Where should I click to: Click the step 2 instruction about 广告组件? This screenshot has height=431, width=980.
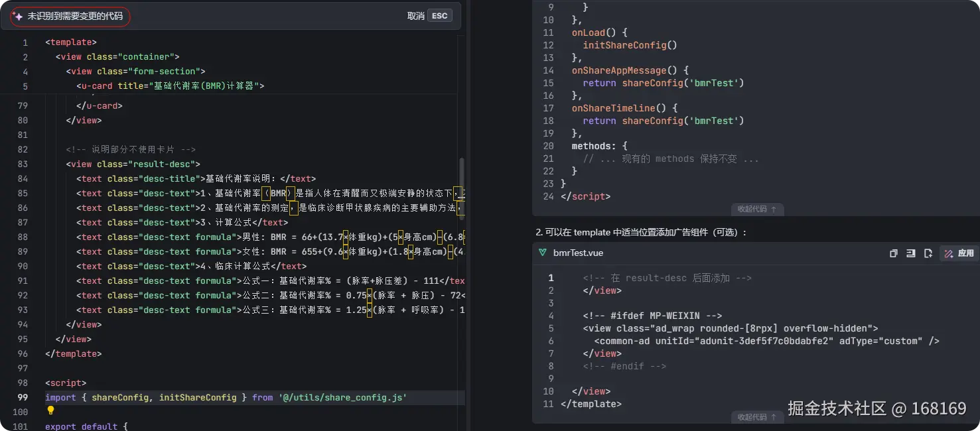(642, 233)
